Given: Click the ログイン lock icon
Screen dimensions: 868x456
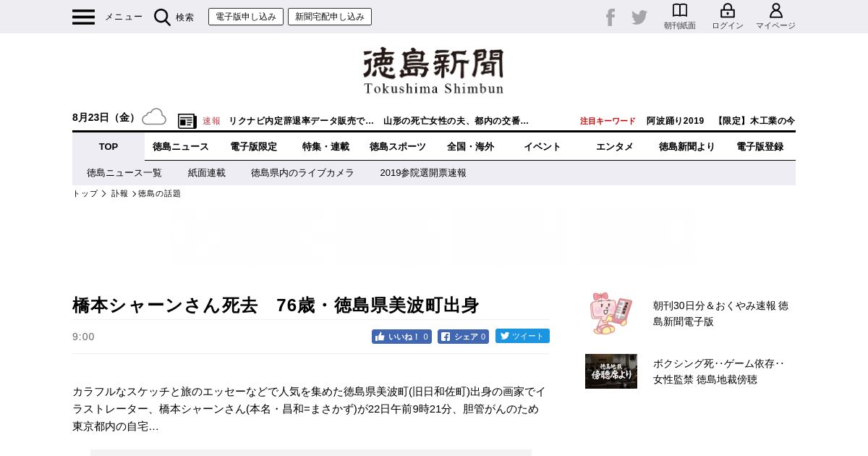Looking at the screenshot, I should (728, 11).
